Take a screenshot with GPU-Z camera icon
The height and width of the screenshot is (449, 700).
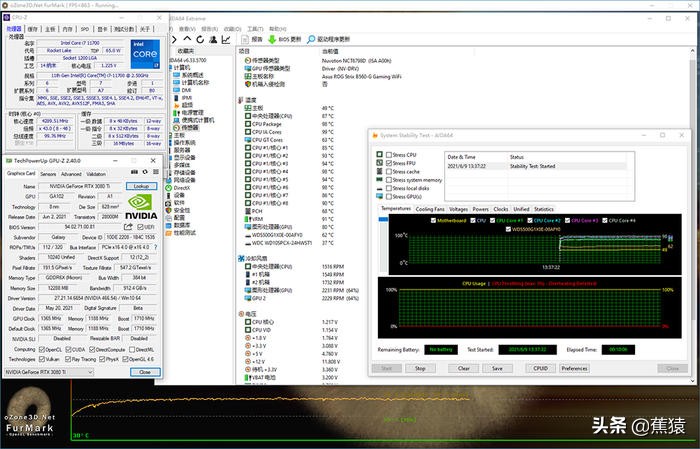click(x=134, y=172)
